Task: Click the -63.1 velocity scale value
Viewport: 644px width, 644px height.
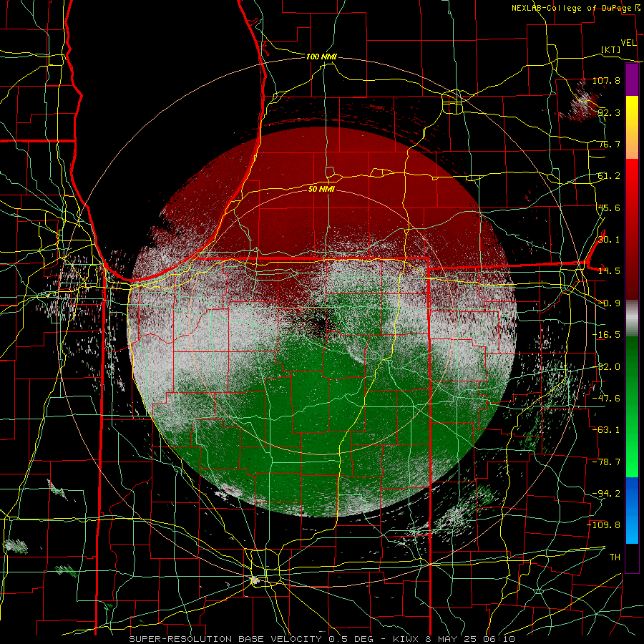Action: [606, 430]
